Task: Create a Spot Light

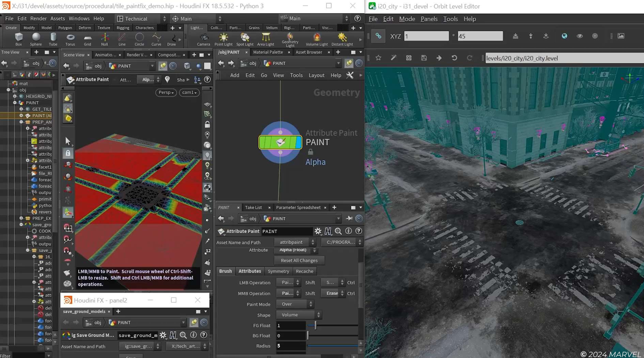Action: point(244,39)
